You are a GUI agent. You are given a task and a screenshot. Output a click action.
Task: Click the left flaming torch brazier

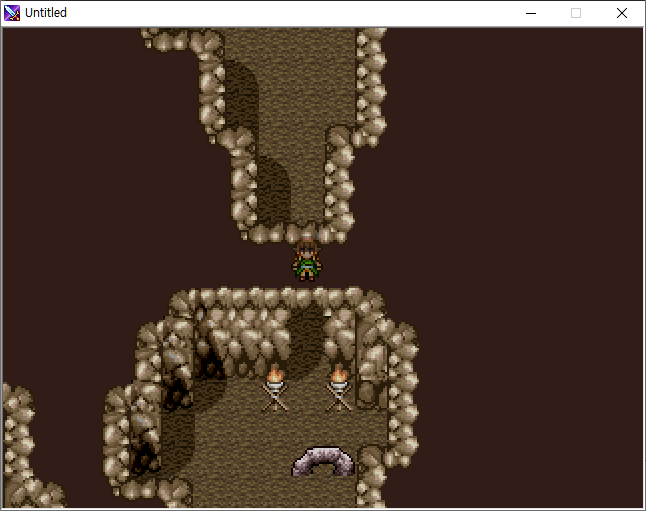pos(275,388)
